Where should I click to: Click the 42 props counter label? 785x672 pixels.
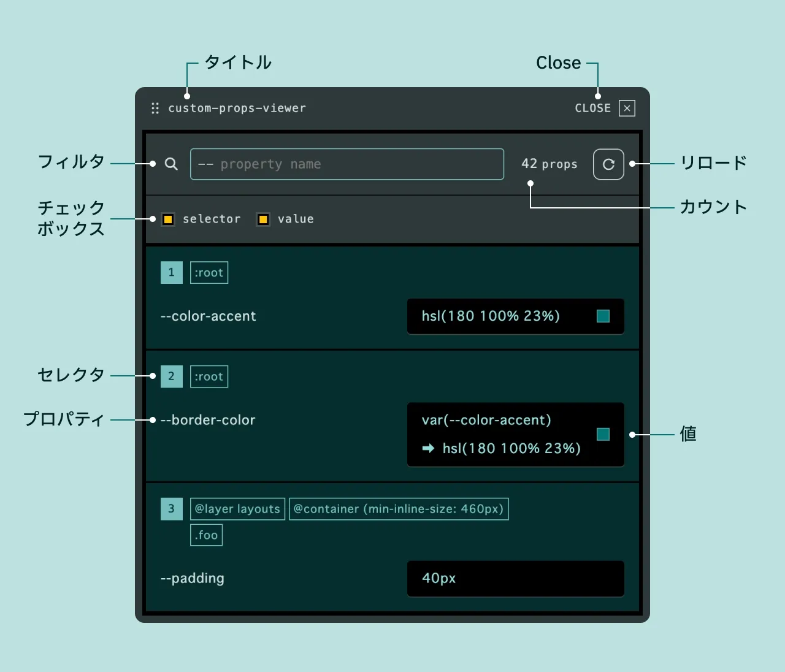pyautogui.click(x=549, y=164)
